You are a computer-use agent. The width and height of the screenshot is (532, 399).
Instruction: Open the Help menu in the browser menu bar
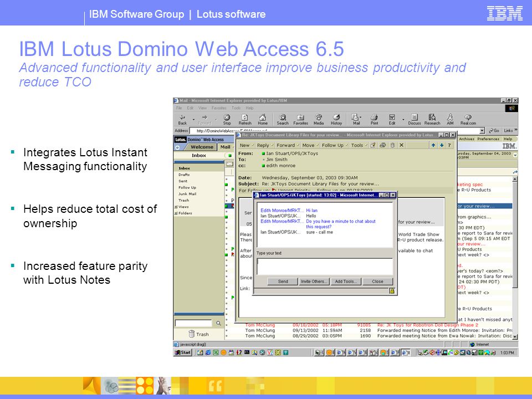tap(250, 108)
